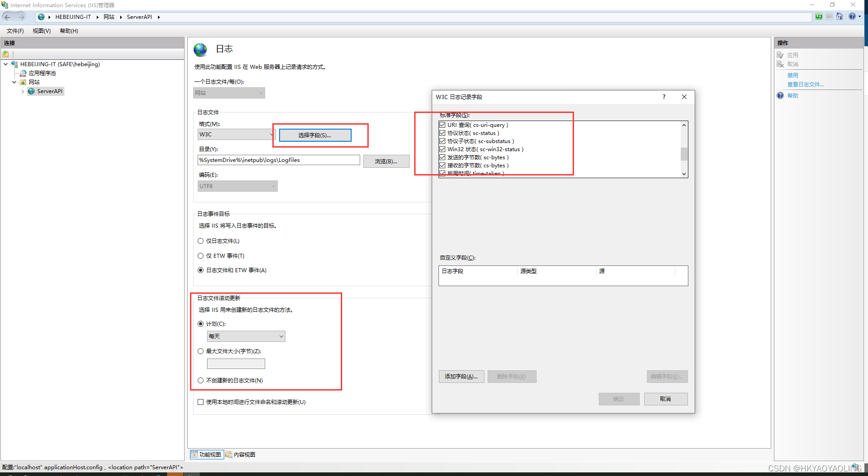Click the '选择字段(S)...' button
The image size is (868, 476).
coord(315,135)
